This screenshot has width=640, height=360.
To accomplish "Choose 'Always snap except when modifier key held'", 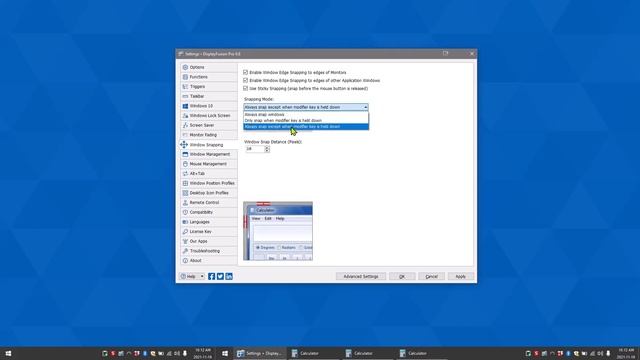I will [x=306, y=127].
